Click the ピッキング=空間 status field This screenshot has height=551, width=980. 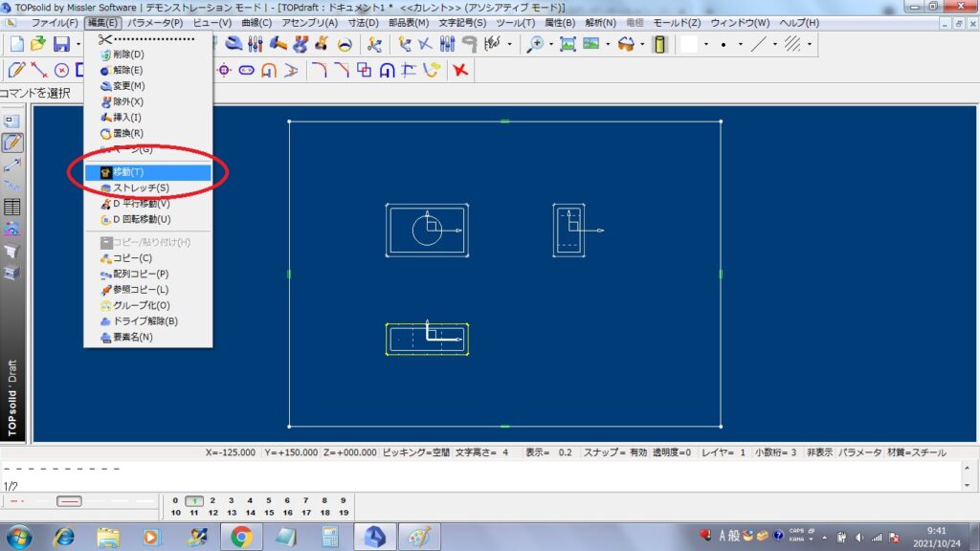tap(415, 452)
